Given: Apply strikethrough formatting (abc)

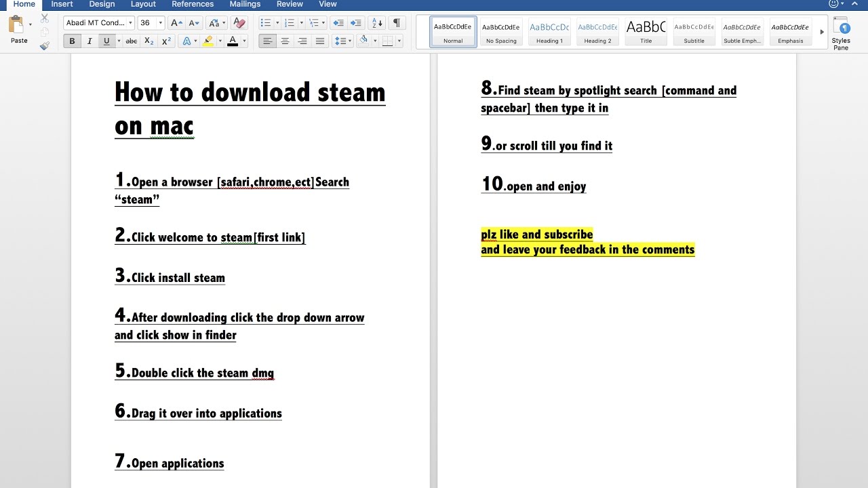Looking at the screenshot, I should click(132, 41).
